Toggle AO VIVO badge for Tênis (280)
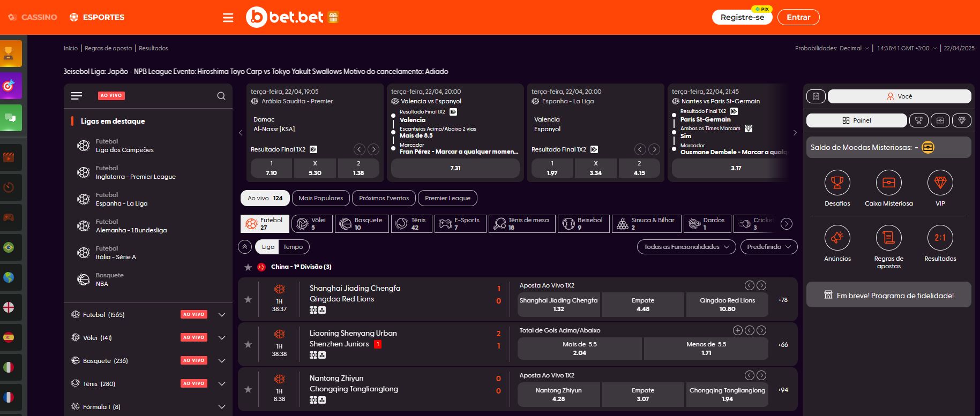Viewport: 980px width, 416px height. [x=194, y=383]
